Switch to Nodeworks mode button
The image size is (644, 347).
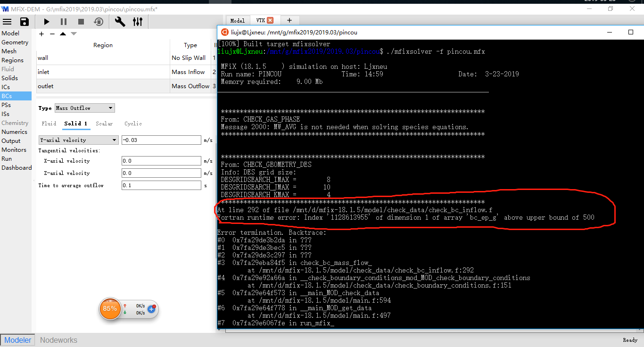[58, 340]
